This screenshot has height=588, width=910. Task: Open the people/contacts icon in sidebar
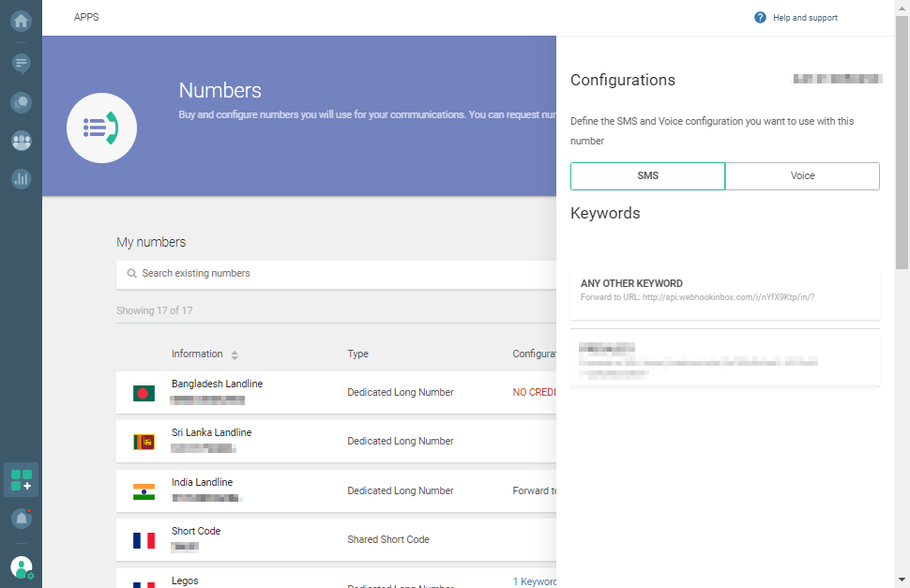coord(21,141)
